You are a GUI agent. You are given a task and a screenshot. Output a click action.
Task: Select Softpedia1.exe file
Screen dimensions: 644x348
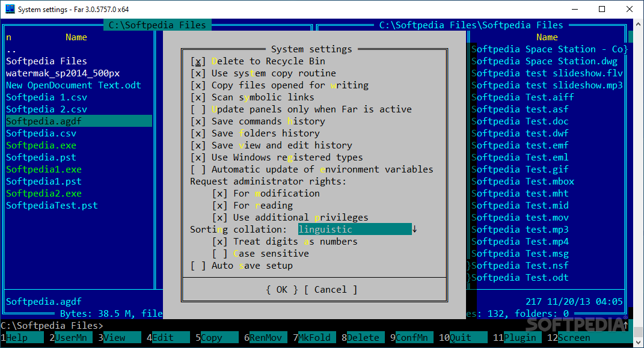point(43,169)
